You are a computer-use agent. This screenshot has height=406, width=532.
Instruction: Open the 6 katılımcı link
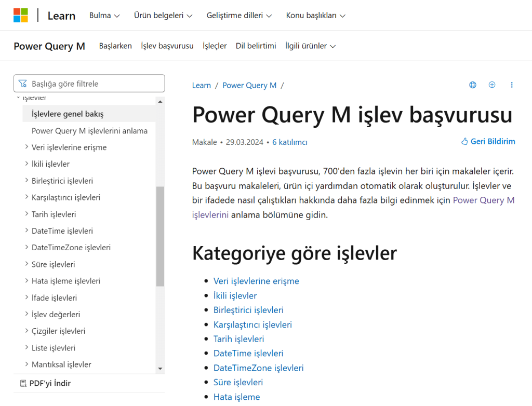(290, 142)
